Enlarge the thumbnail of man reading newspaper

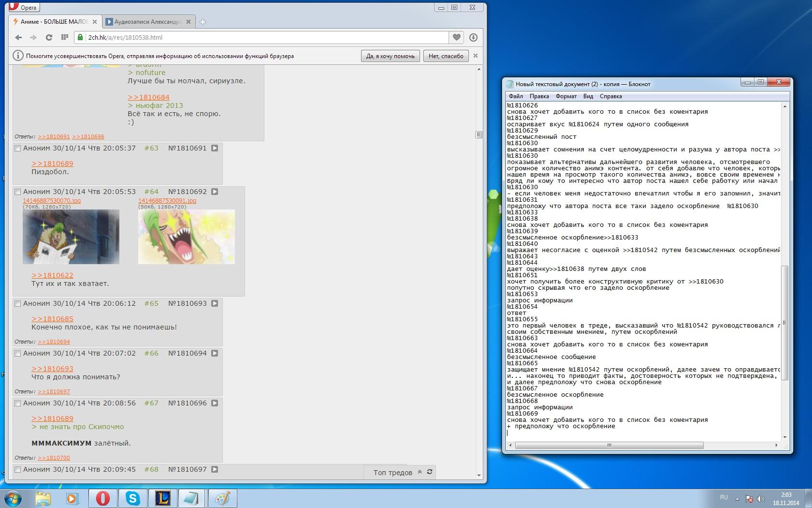tap(71, 237)
